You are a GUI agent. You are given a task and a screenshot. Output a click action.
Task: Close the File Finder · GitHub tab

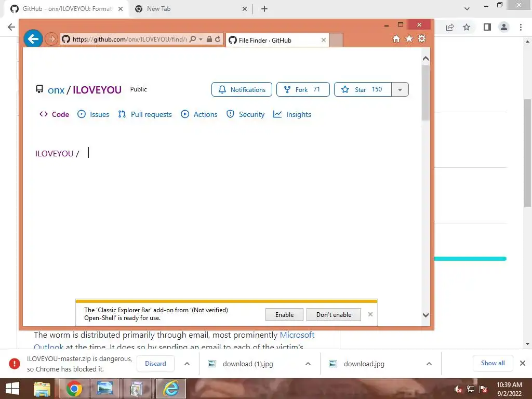[x=323, y=40]
